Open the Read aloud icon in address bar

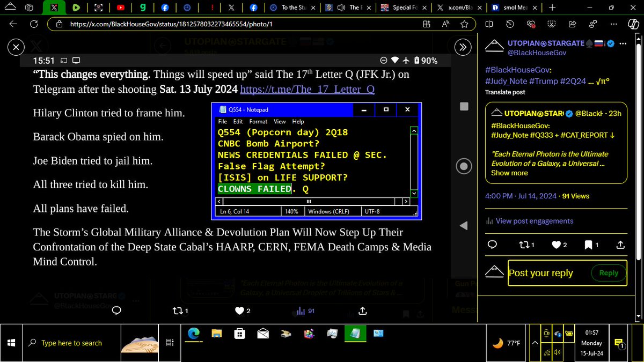coord(445,24)
